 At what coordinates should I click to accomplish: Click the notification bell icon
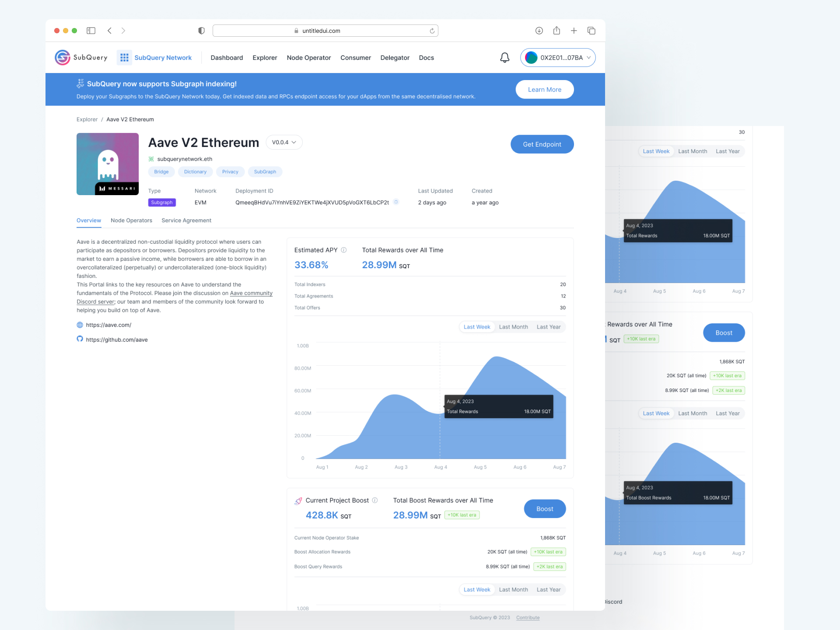pyautogui.click(x=504, y=58)
